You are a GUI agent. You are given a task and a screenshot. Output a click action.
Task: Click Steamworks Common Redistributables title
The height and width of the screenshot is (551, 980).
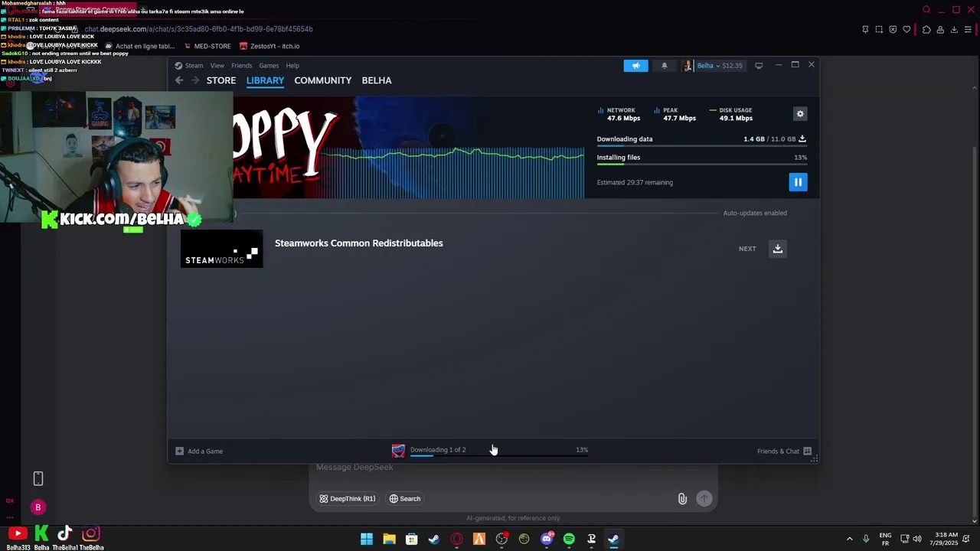pos(359,243)
